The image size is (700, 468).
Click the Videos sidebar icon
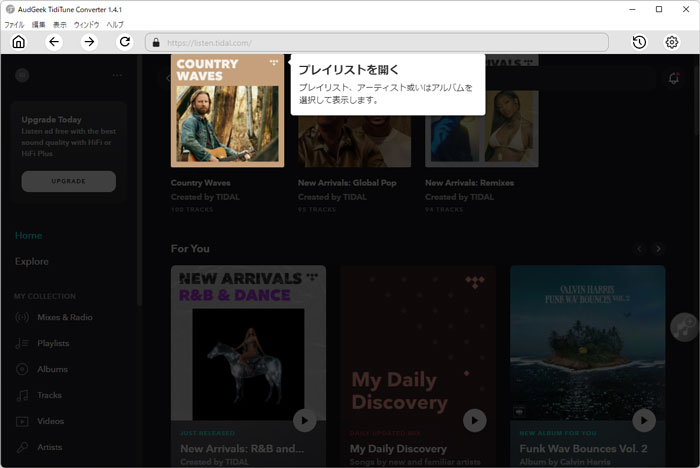[x=22, y=421]
